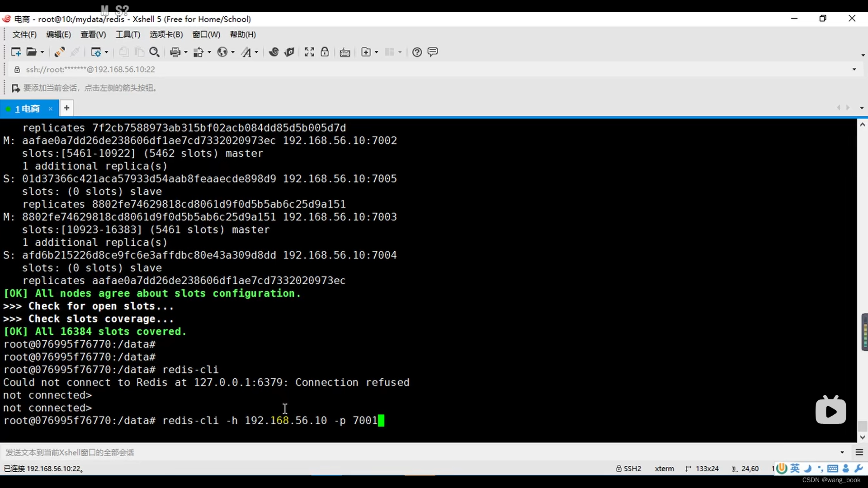This screenshot has width=868, height=488.
Task: Open the virtual keyboard toolbar icon
Action: [x=345, y=52]
